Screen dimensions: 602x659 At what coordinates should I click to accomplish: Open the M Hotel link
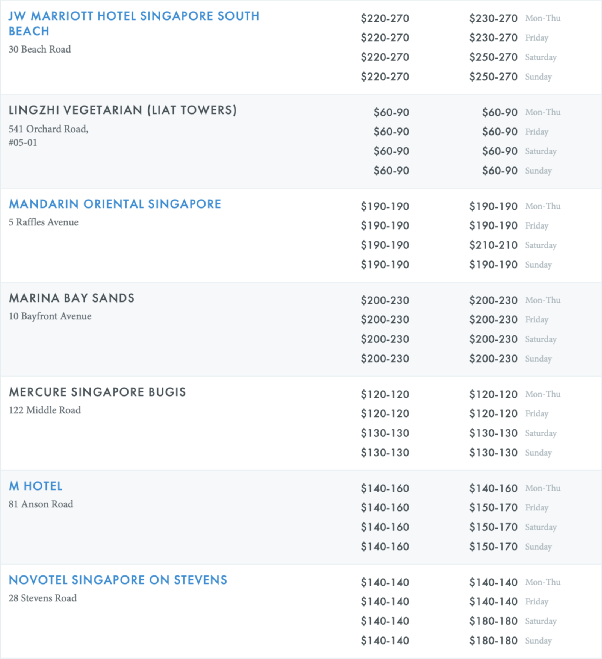36,486
